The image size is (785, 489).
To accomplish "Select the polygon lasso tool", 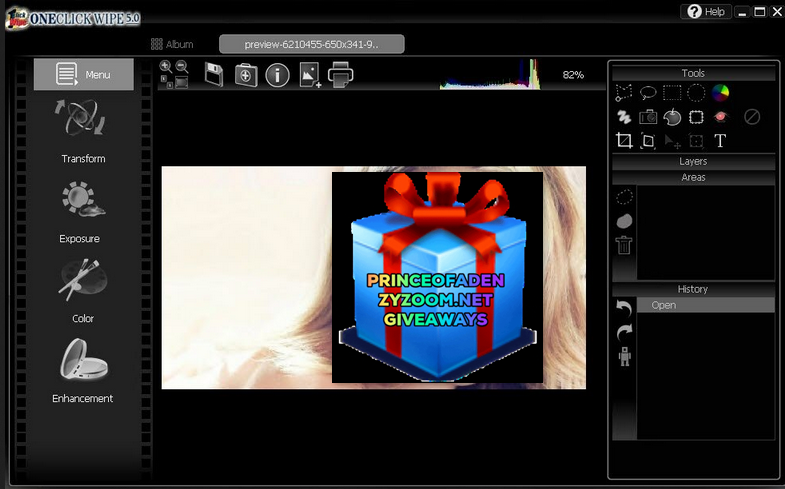I will [x=624, y=93].
